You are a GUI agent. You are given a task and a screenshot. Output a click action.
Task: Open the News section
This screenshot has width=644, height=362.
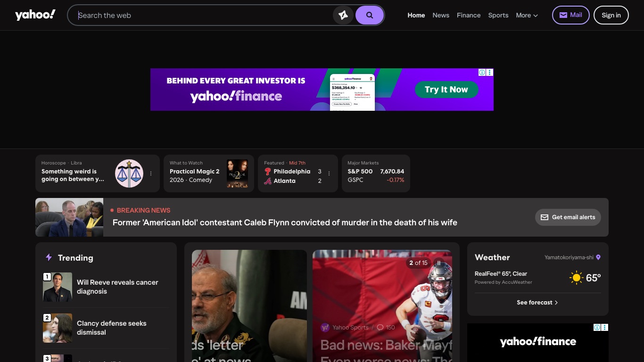[x=441, y=15]
